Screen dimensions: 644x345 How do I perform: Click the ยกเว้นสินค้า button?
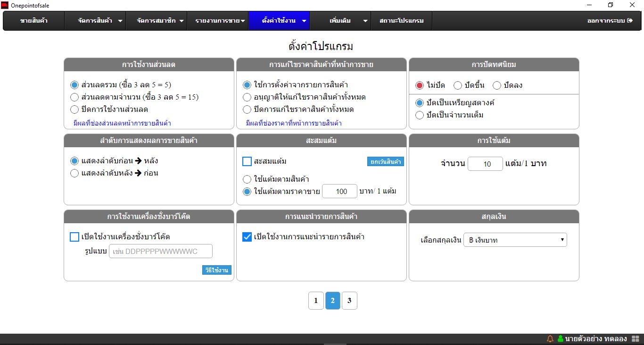click(385, 161)
